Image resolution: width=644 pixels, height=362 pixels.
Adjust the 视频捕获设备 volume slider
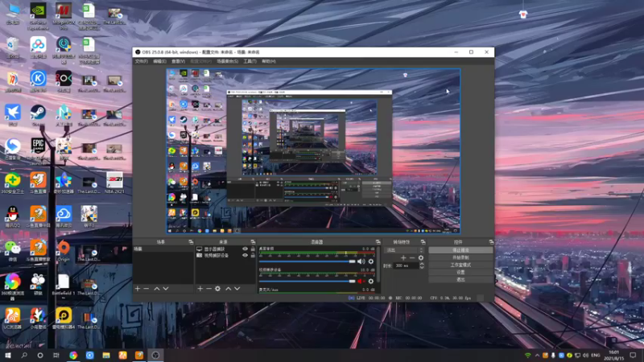[308, 281]
